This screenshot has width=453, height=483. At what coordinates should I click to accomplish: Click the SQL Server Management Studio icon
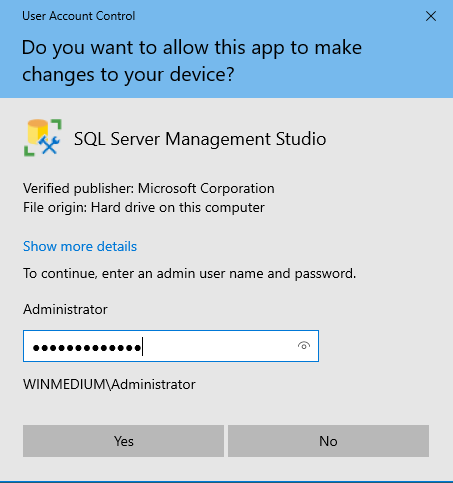[x=43, y=138]
